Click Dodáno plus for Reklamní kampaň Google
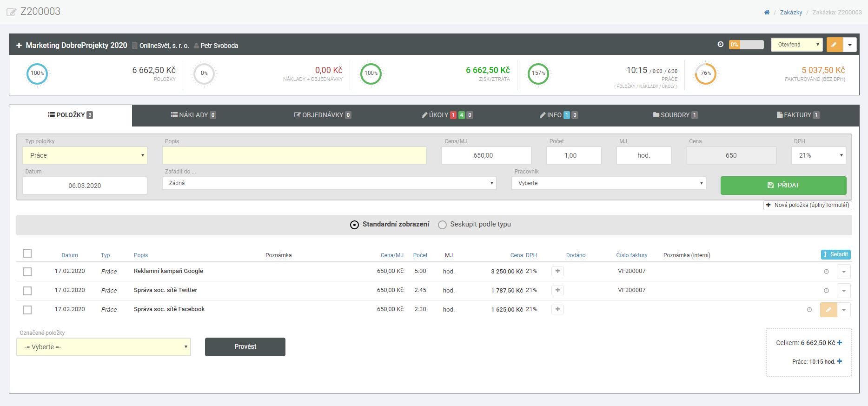 [x=557, y=271]
